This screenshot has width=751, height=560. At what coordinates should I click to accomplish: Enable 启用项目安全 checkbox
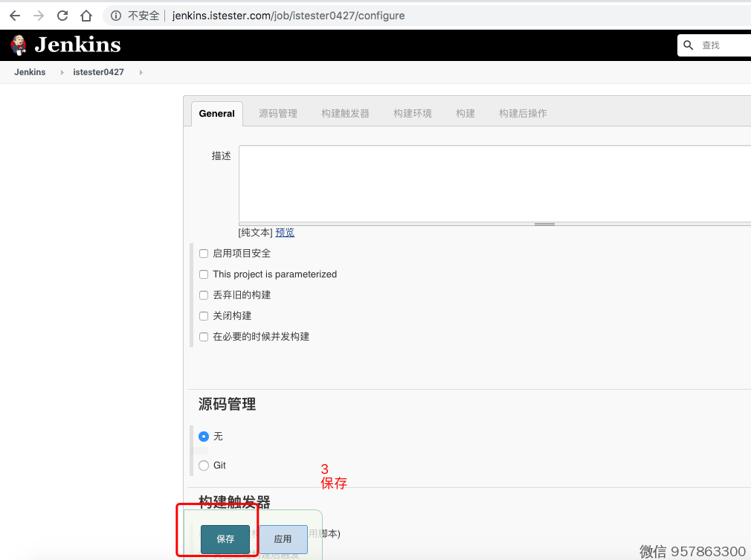pos(204,254)
